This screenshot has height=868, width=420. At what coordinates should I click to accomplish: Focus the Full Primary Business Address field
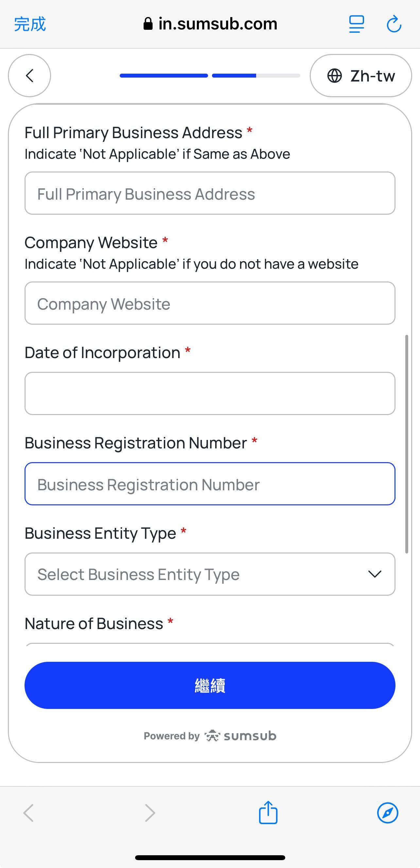point(209,193)
